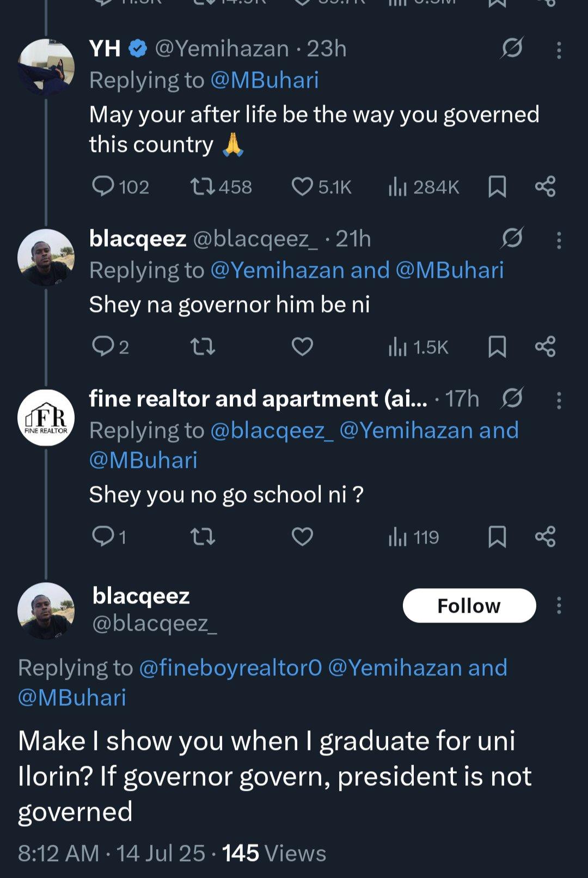The height and width of the screenshot is (878, 588).
Task: Repost YH's reply with 458 reposts
Action: click(x=203, y=187)
